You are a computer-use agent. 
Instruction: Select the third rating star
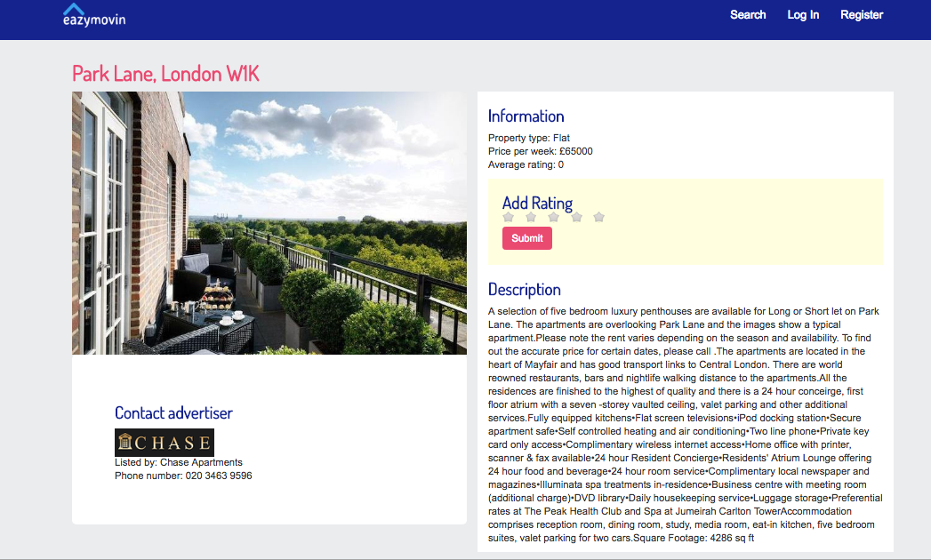click(x=553, y=218)
